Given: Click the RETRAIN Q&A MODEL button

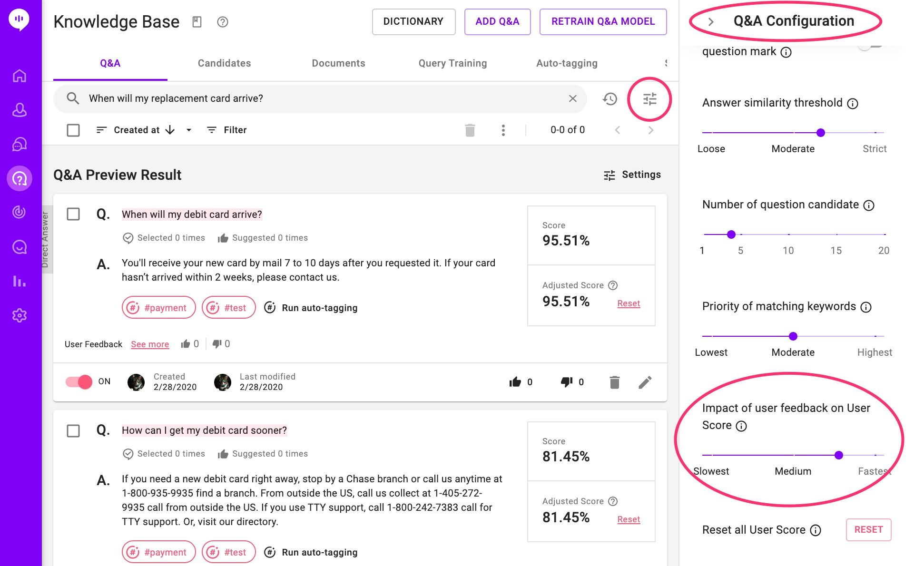Looking at the screenshot, I should 603,22.
